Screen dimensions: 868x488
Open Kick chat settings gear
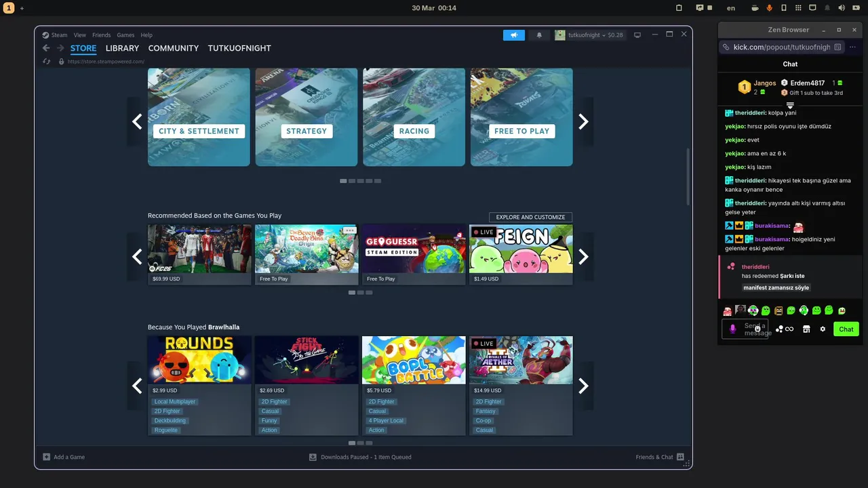point(823,329)
